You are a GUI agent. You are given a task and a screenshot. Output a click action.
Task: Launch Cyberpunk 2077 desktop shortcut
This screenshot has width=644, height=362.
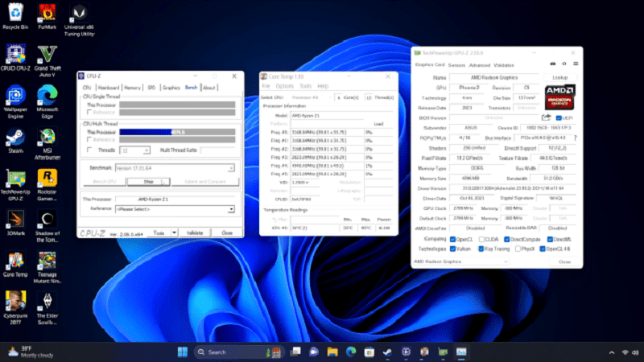pos(15,308)
